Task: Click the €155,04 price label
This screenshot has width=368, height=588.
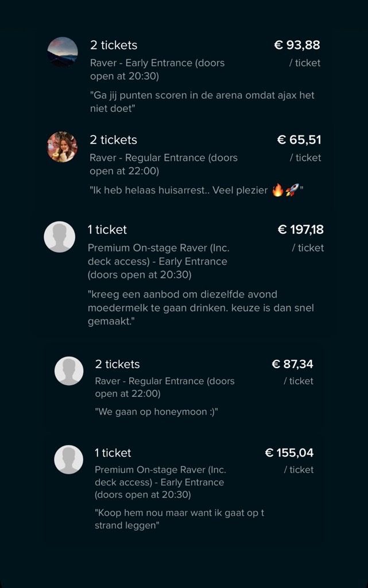Action: pyautogui.click(x=289, y=453)
